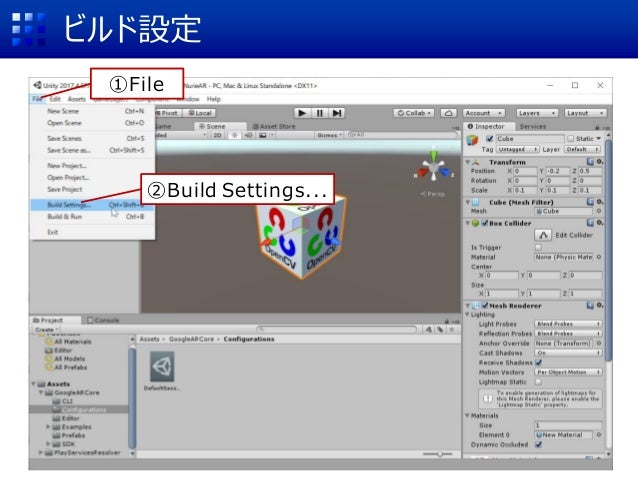Open Mesh Renderer help icon
This screenshot has height=479, width=638.
[x=590, y=305]
